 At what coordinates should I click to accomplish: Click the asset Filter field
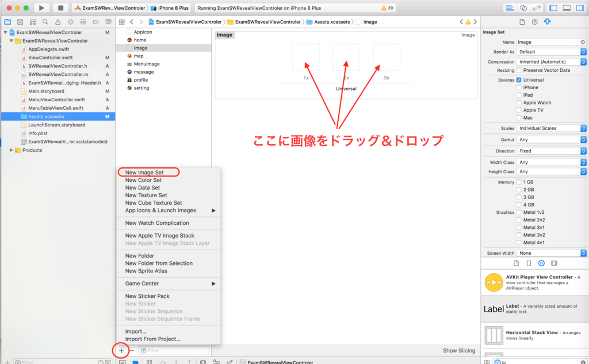[x=174, y=350]
